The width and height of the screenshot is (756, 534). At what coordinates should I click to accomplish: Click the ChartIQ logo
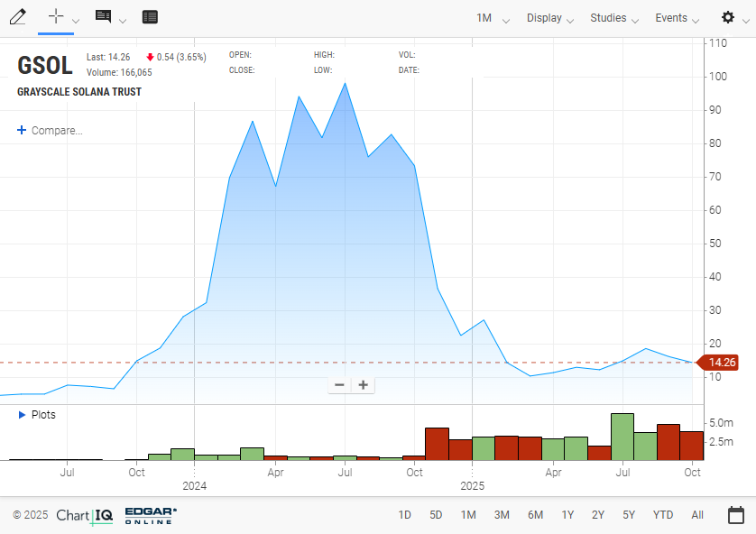[85, 516]
